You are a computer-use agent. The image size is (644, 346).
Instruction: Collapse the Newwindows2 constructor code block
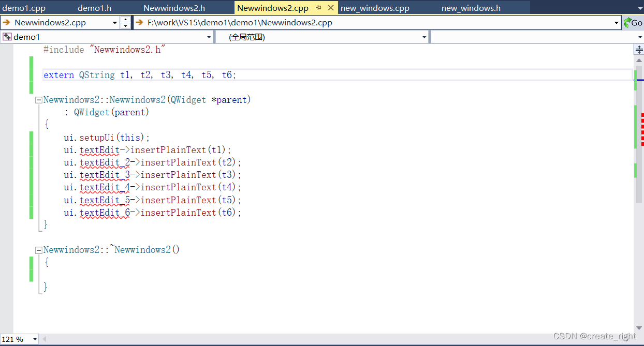38,99
